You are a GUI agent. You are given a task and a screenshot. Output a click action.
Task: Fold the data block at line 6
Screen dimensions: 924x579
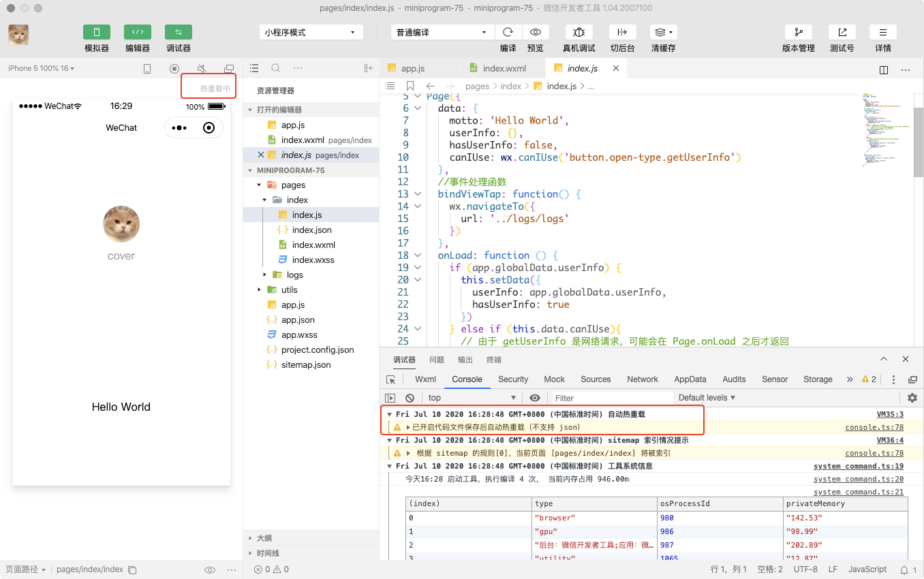pos(417,108)
